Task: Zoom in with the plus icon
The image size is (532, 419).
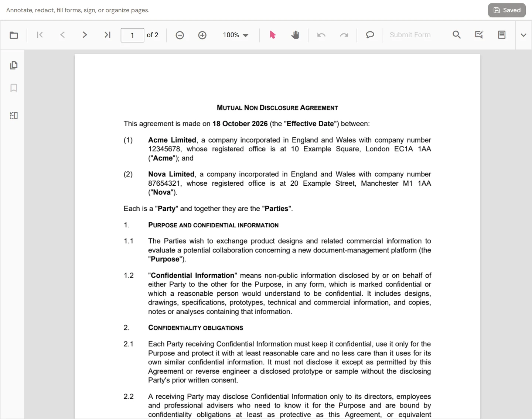Action: click(202, 35)
